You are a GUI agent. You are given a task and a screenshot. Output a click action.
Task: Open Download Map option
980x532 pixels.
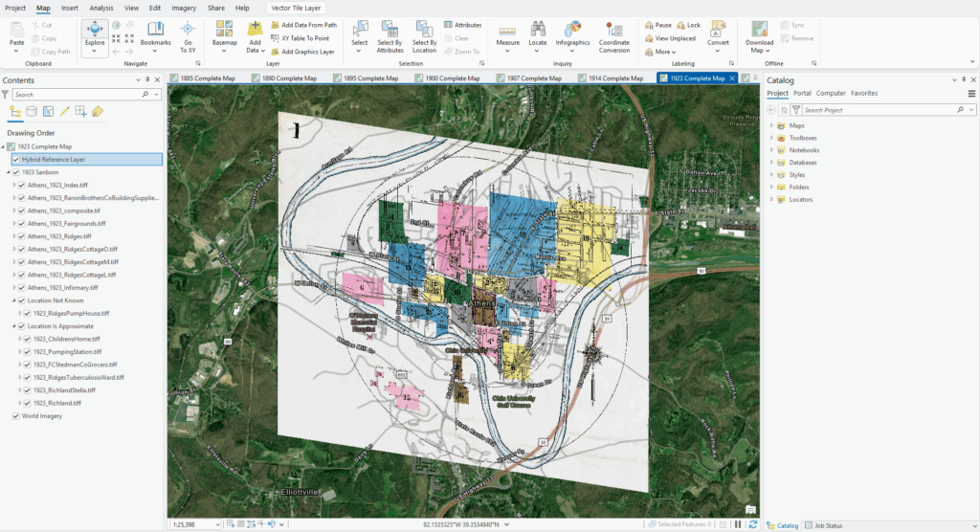(x=759, y=37)
